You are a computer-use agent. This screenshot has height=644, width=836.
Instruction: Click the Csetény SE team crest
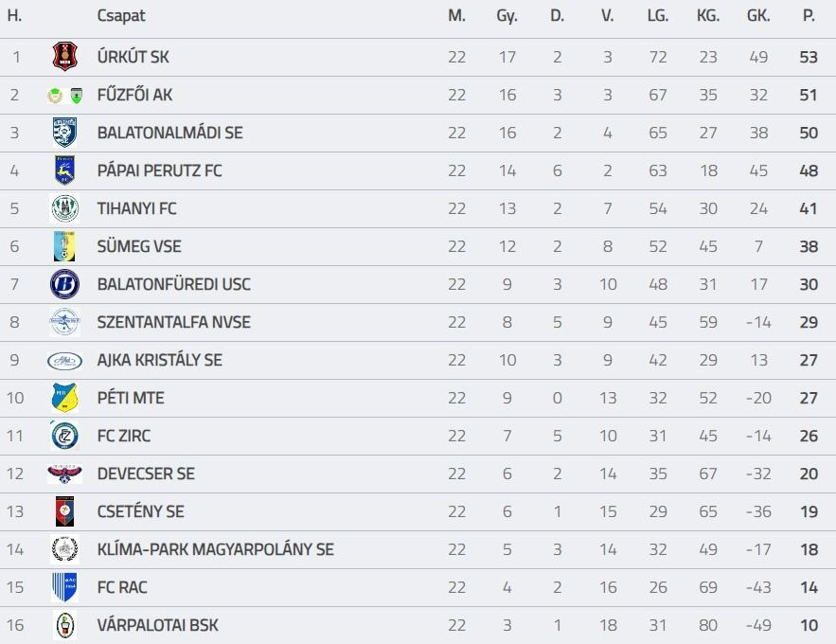(x=64, y=511)
